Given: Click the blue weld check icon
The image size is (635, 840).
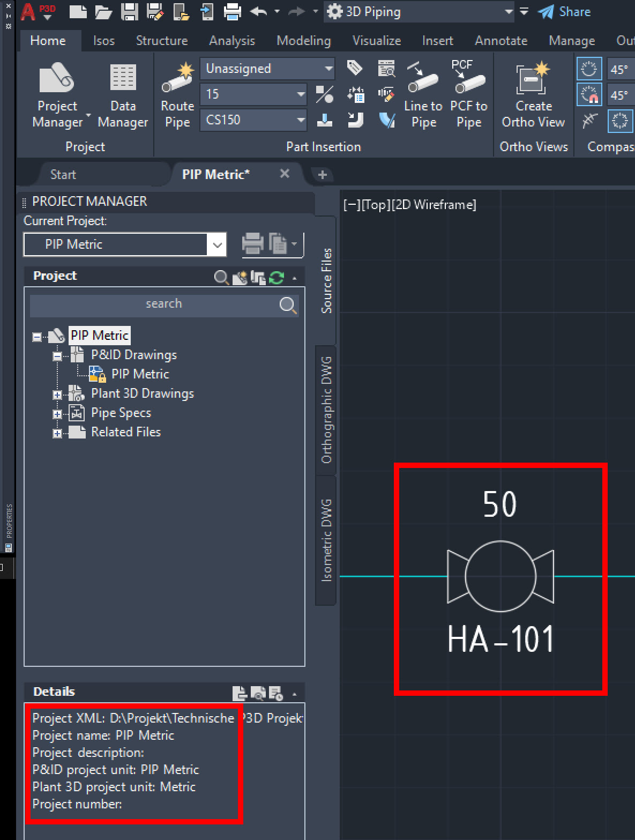Looking at the screenshot, I should 386,120.
